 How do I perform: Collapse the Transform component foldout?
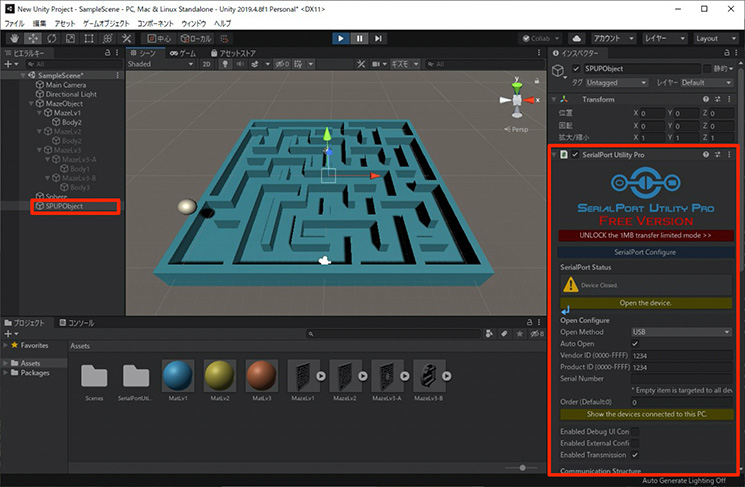[554, 99]
